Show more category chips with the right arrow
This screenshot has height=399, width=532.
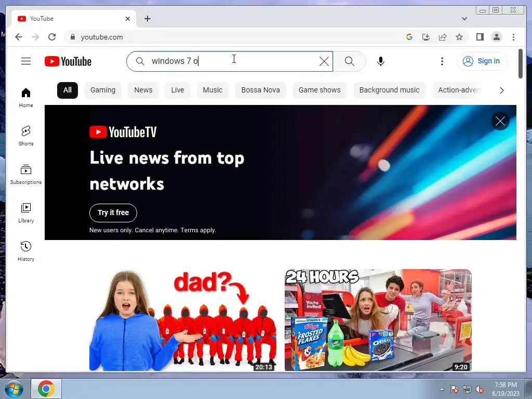(501, 90)
